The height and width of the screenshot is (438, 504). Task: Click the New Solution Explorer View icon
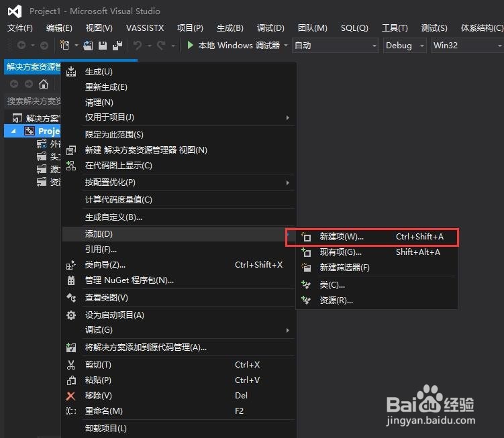pyautogui.click(x=71, y=150)
